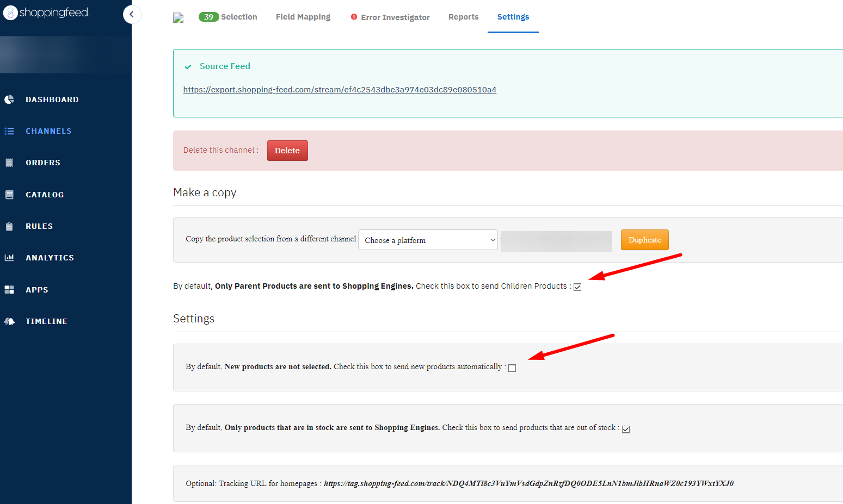Click 'Copy the product selection' label text

[x=270, y=239]
